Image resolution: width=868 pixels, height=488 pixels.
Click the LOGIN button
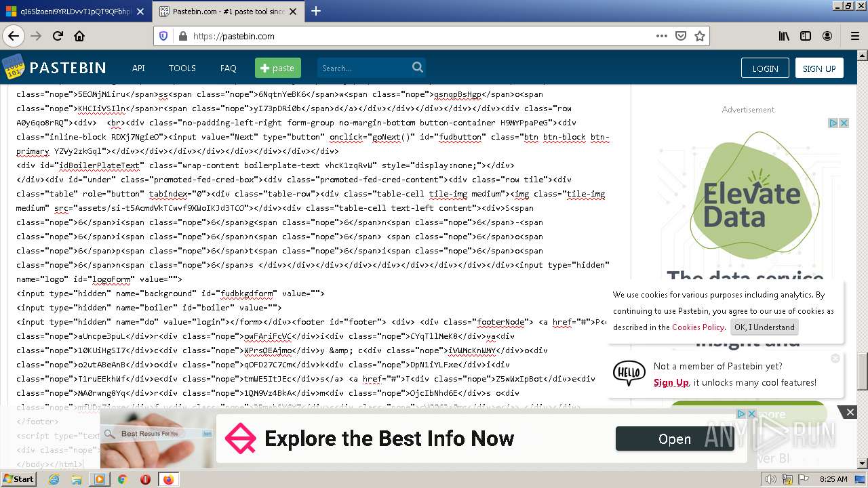point(765,68)
